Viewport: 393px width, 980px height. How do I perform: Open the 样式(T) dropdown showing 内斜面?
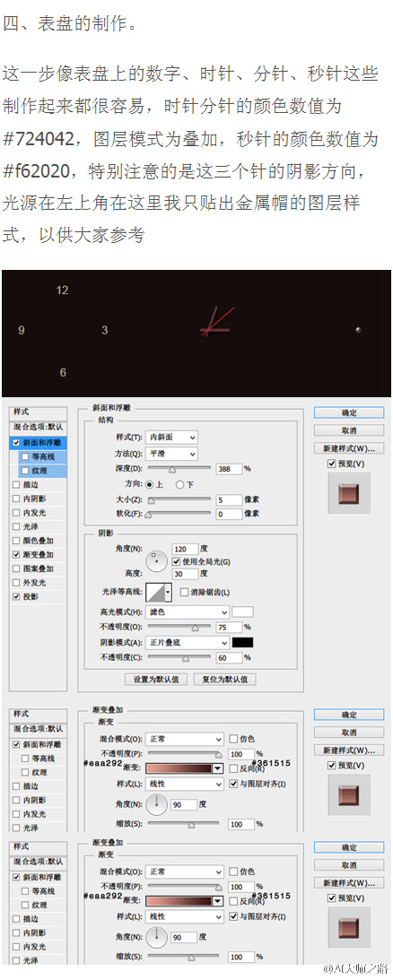point(171,438)
